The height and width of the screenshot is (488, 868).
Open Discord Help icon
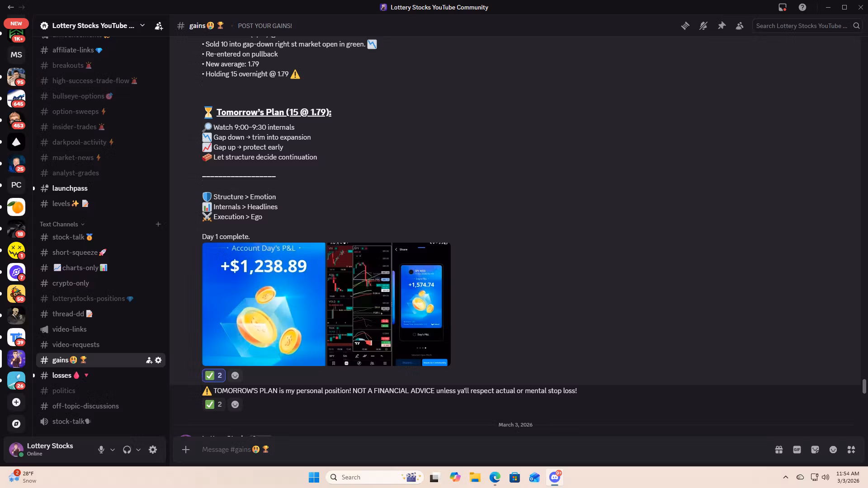tap(802, 7)
